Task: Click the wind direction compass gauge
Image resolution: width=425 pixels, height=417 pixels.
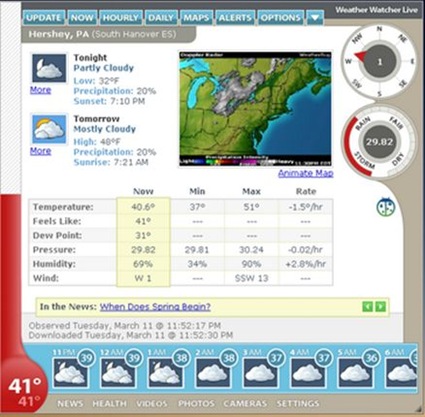Action: click(379, 62)
